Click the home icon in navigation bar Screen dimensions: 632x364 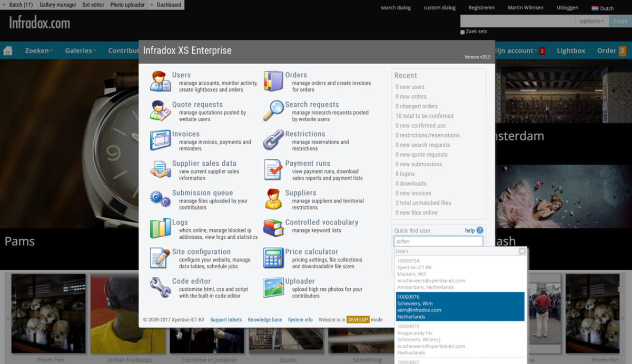[x=8, y=50]
